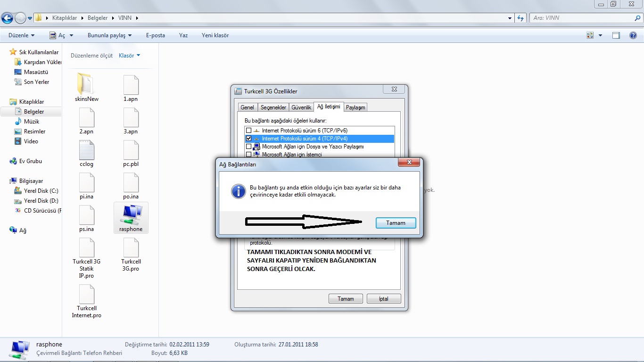The width and height of the screenshot is (644, 362).
Task: Open Yerel Disk (D:)
Action: click(41, 201)
